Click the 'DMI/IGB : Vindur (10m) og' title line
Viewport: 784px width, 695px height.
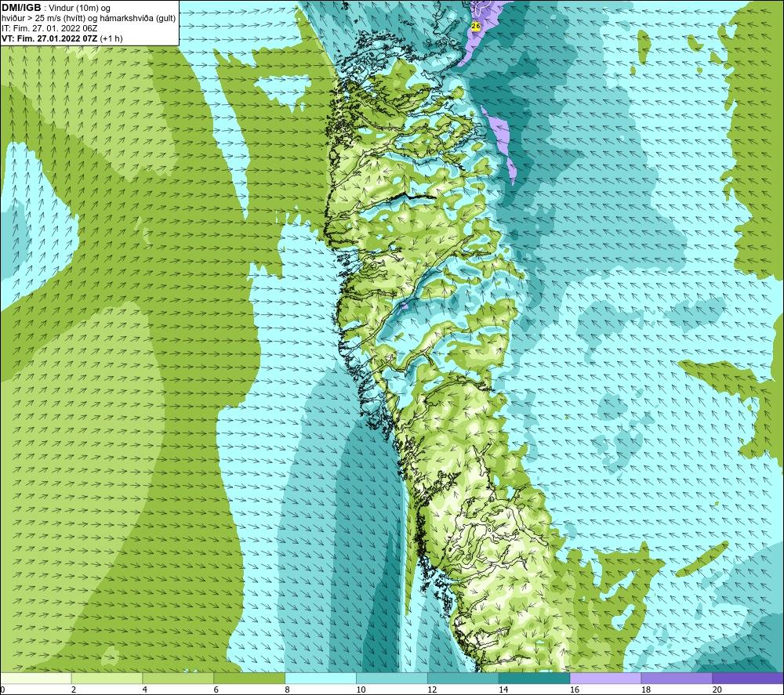(56, 8)
